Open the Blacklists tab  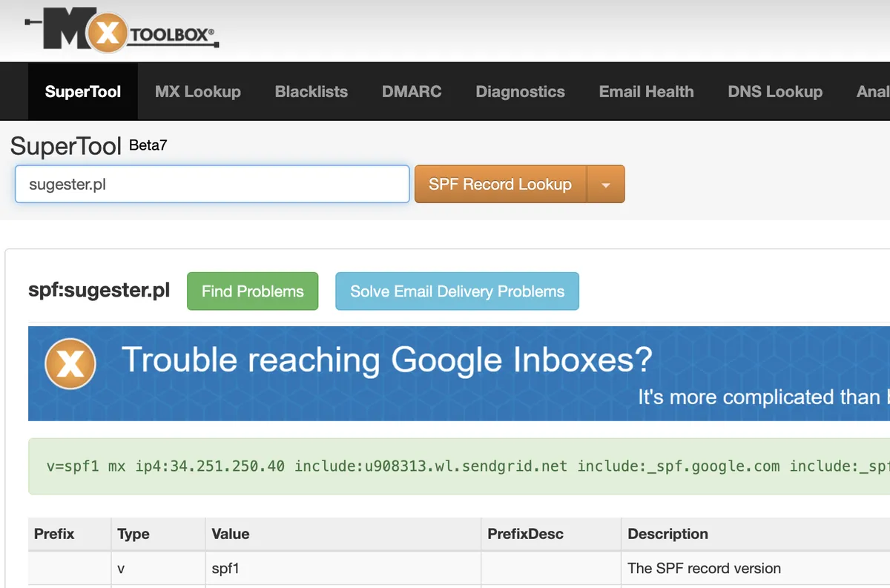click(x=311, y=92)
